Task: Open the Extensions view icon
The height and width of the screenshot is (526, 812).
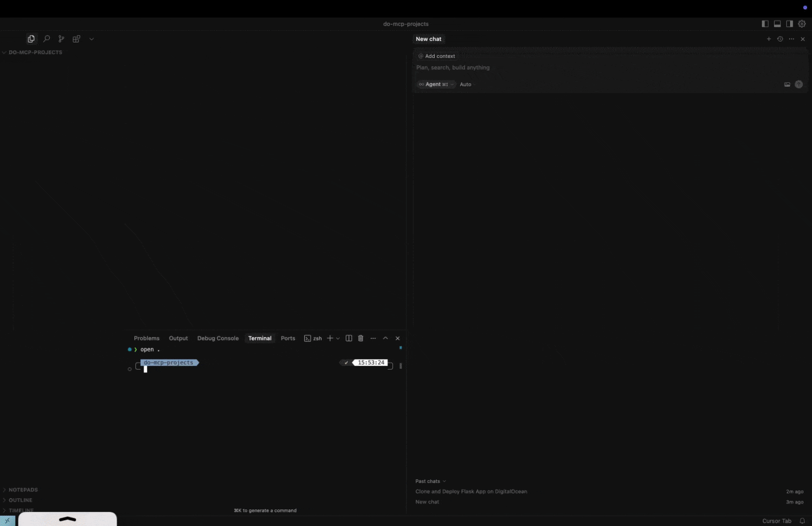Action: [x=76, y=39]
